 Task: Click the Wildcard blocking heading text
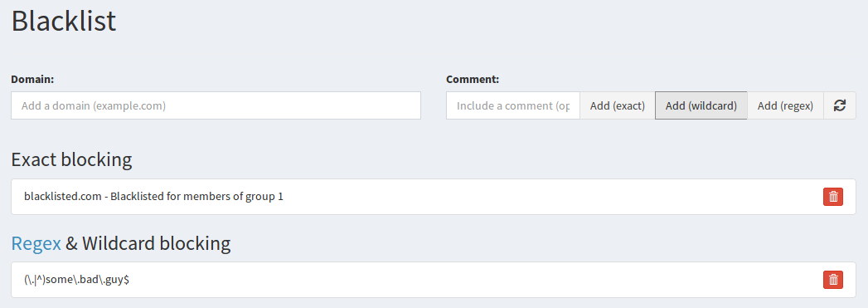pyautogui.click(x=157, y=243)
